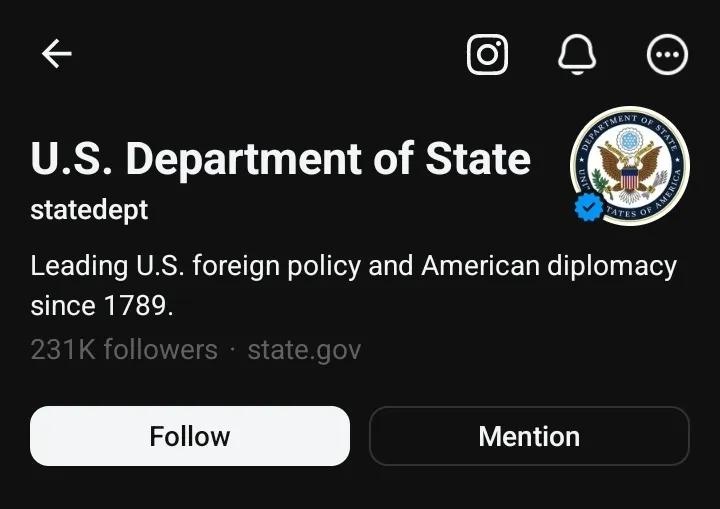Select the statedept username text
The width and height of the screenshot is (720, 509).
[89, 210]
